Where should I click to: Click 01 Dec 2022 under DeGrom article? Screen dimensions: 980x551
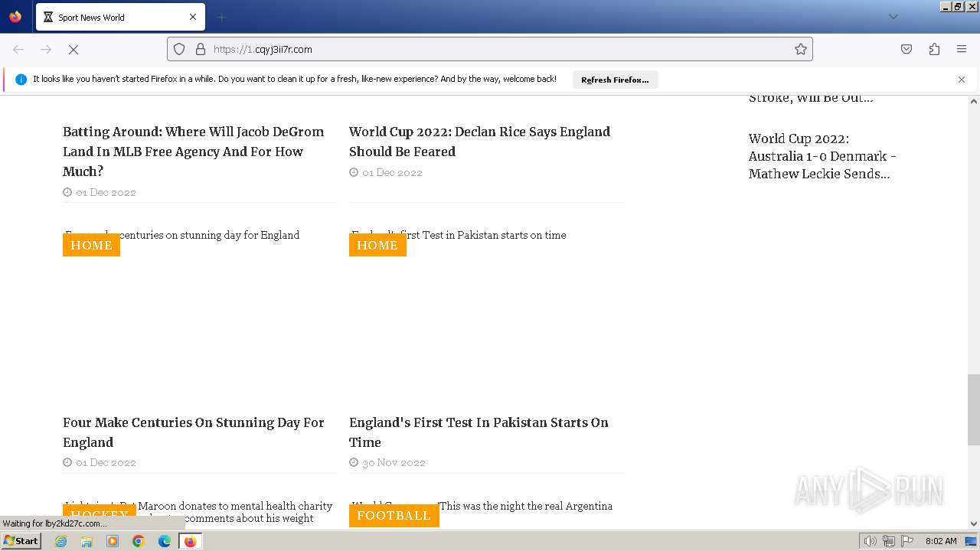(x=106, y=192)
